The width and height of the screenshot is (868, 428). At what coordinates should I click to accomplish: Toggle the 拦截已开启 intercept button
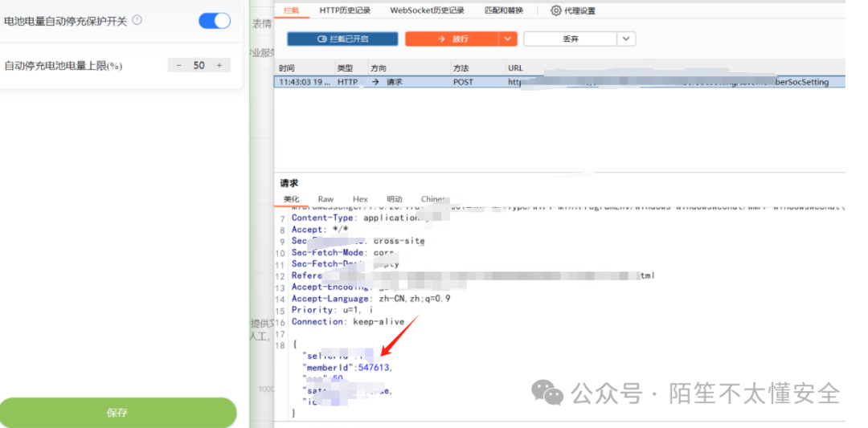click(342, 39)
